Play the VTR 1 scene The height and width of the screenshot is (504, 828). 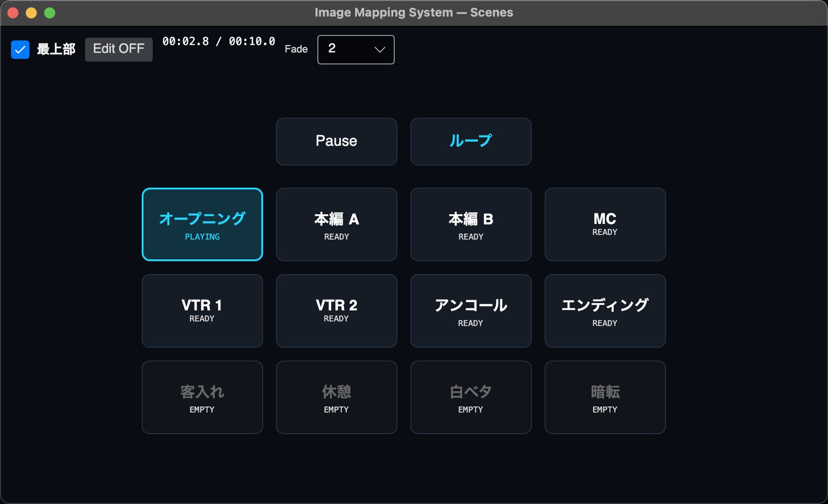pos(202,310)
